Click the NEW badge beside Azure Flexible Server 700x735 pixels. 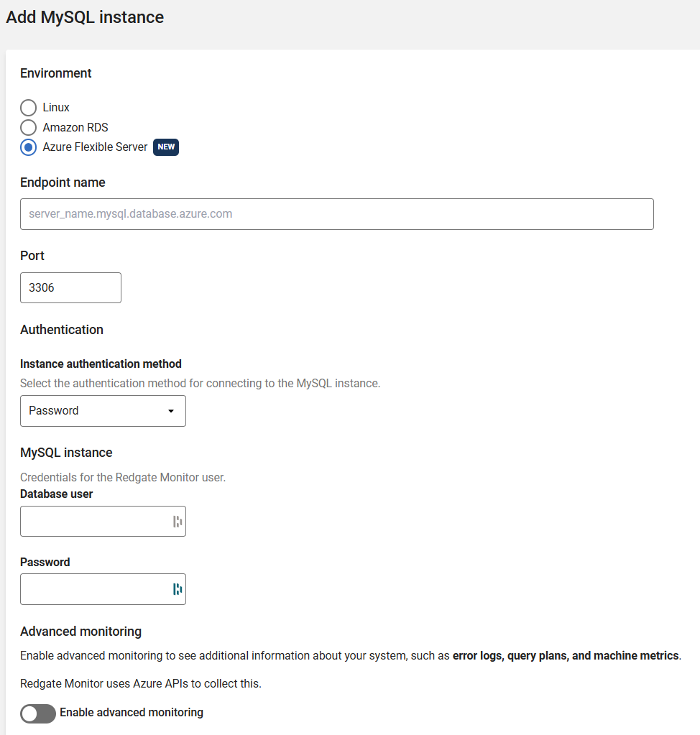pyautogui.click(x=166, y=147)
